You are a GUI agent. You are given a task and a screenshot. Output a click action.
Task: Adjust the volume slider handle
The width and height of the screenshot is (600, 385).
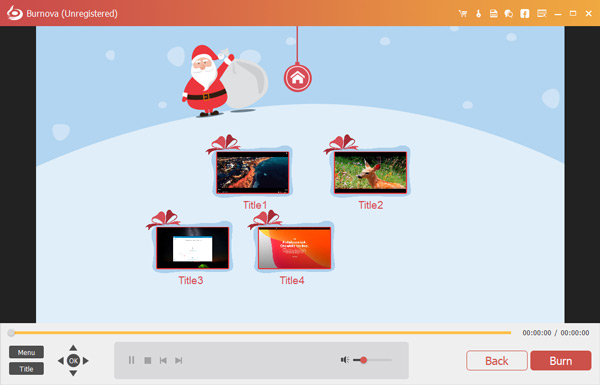click(364, 360)
